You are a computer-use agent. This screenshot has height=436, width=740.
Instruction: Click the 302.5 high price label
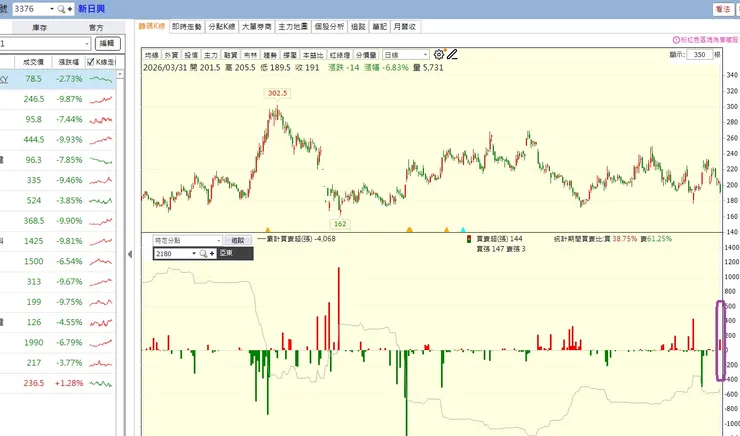tap(278, 93)
